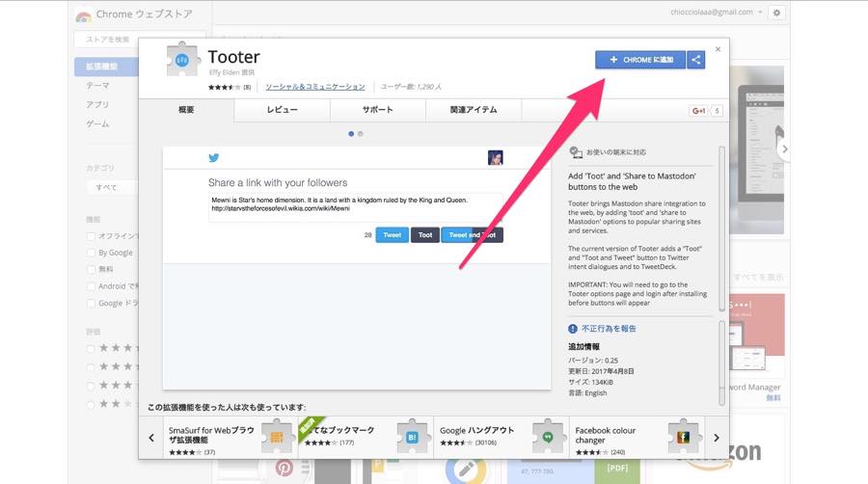Click the Tooter star rating

tap(224, 88)
